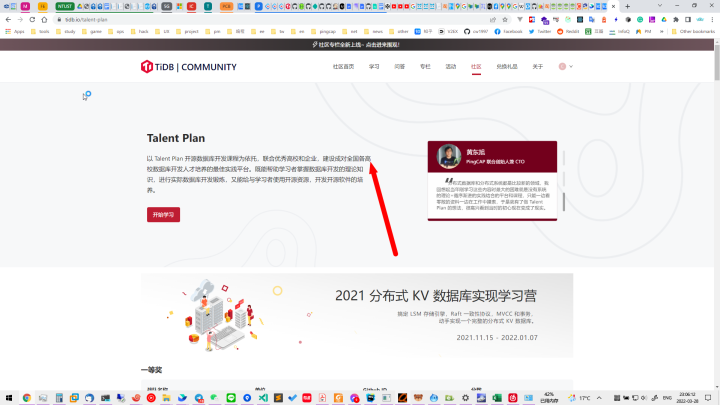This screenshot has width=720, height=405.
Task: Reload the page
Action: pyautogui.click(x=32, y=20)
